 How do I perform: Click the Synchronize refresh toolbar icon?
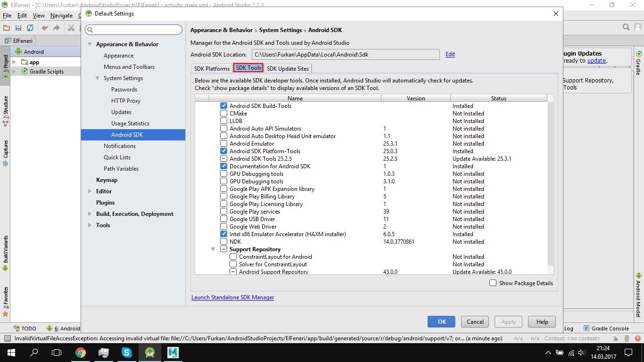30,28
